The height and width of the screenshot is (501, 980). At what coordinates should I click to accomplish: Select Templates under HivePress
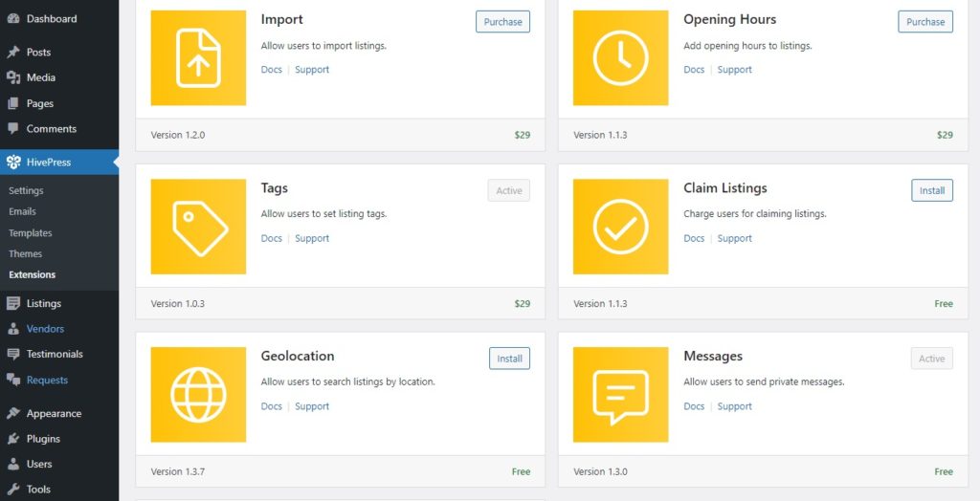click(x=31, y=233)
